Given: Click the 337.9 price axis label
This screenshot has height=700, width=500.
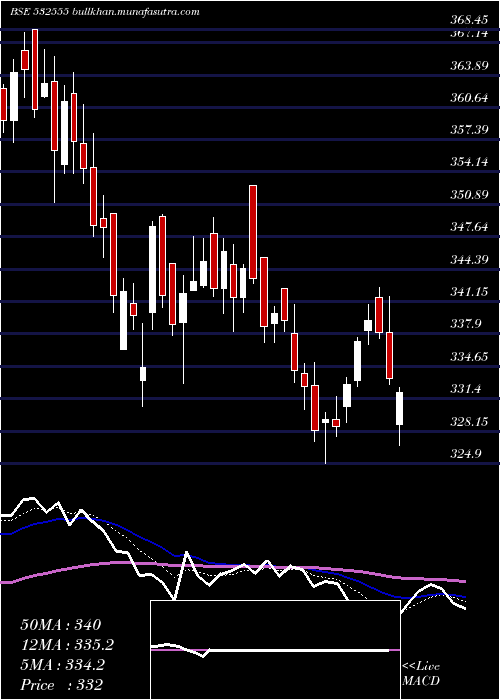Looking at the screenshot, I should pyautogui.click(x=465, y=324).
